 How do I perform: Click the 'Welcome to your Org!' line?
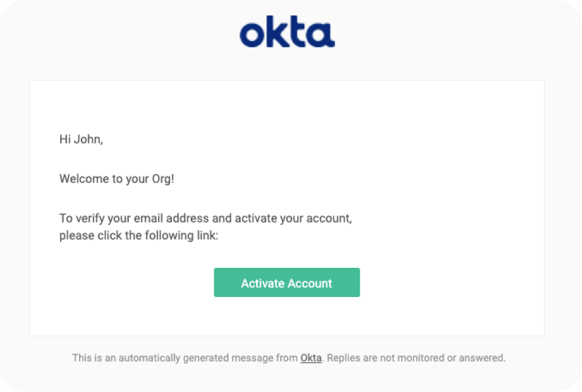pos(116,179)
